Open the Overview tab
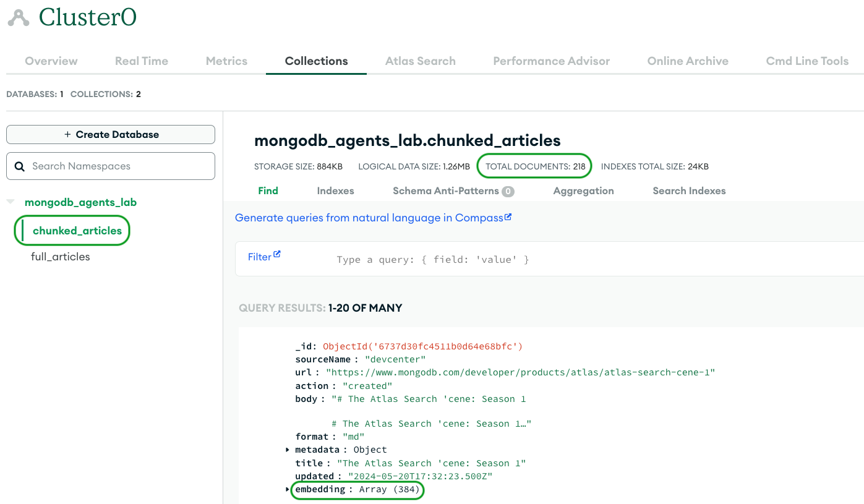Screen dimensions: 864x504 point(51,61)
